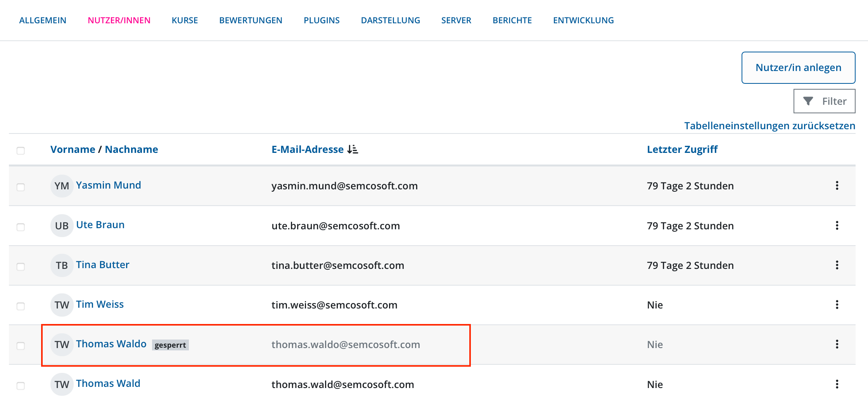Click Tabelleneinstellungen zurücksetzen

pyautogui.click(x=769, y=125)
